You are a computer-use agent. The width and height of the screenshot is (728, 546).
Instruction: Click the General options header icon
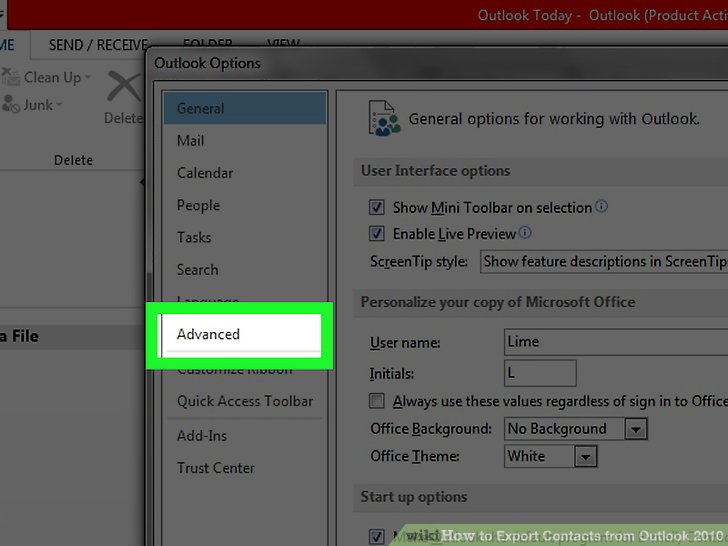coord(384,119)
